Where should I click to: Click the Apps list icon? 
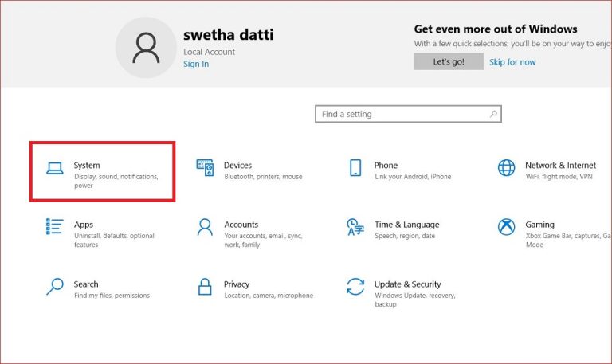tap(54, 227)
